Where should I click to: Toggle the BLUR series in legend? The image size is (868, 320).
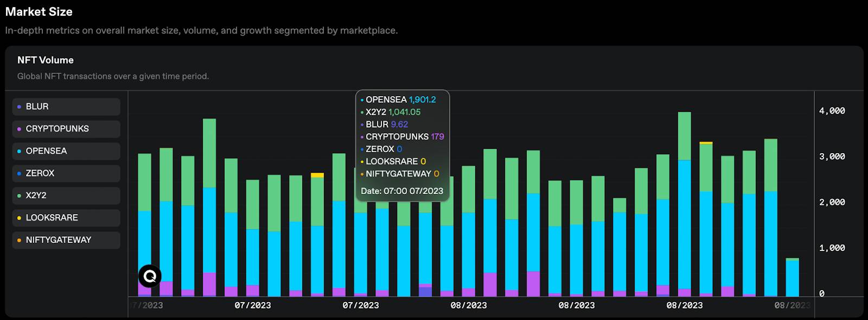coord(66,106)
